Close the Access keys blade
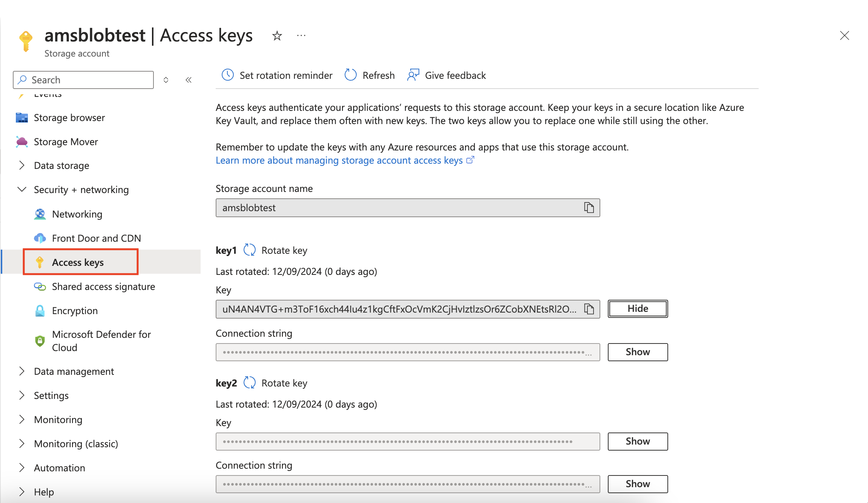The height and width of the screenshot is (503, 868). click(845, 35)
